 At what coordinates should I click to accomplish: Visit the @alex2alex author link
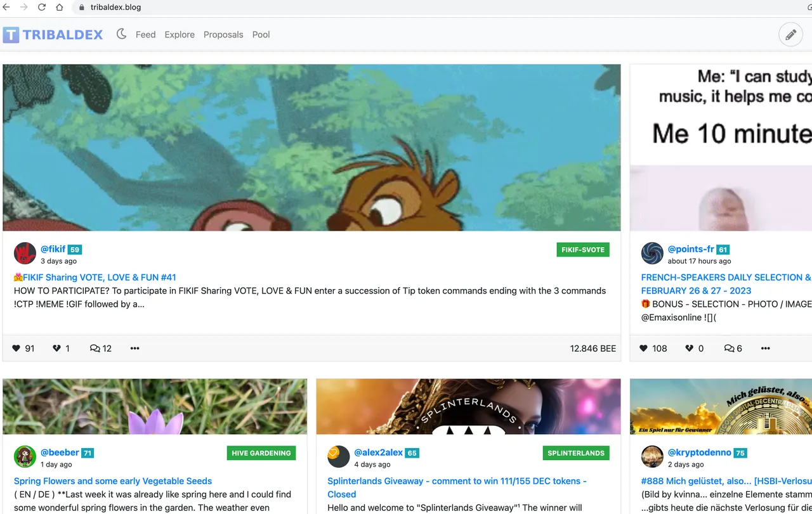pyautogui.click(x=379, y=453)
